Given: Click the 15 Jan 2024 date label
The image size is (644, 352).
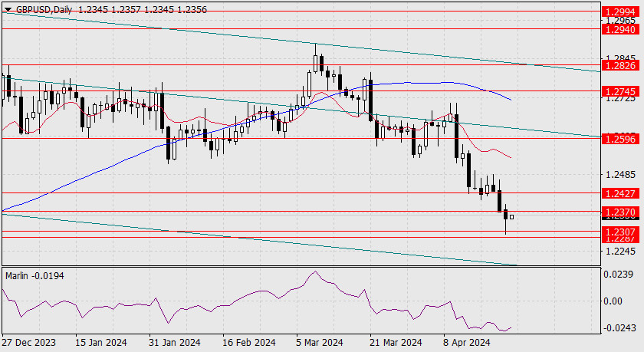Looking at the screenshot, I should coord(101,342).
